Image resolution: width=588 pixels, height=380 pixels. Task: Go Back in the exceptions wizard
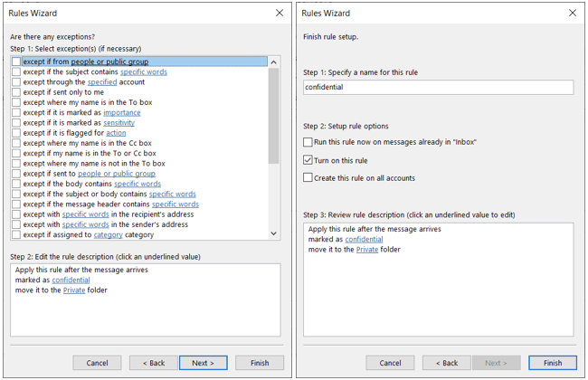(x=154, y=363)
